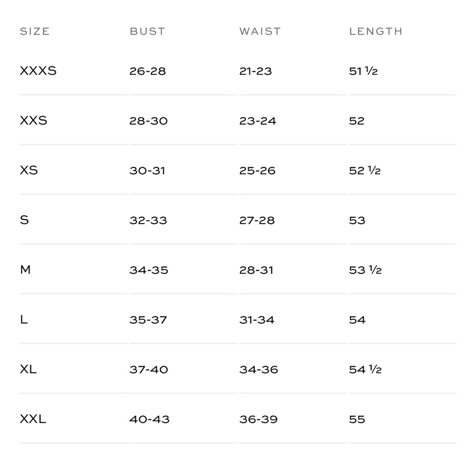Select the XL size row label
476x476 pixels.
pos(28,369)
